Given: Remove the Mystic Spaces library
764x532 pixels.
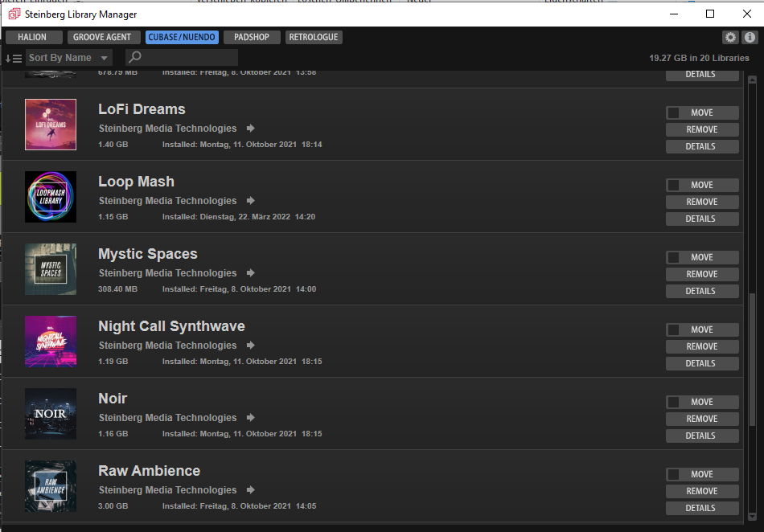Looking at the screenshot, I should 702,274.
